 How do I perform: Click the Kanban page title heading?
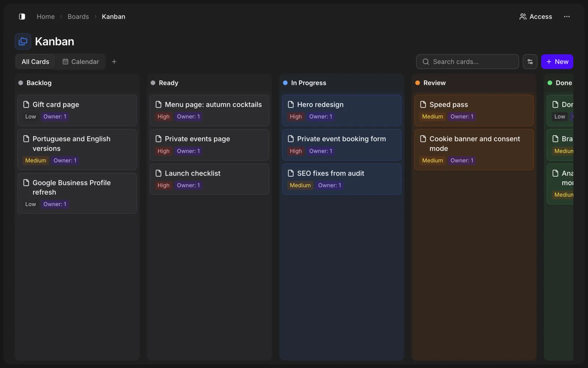pyautogui.click(x=54, y=42)
